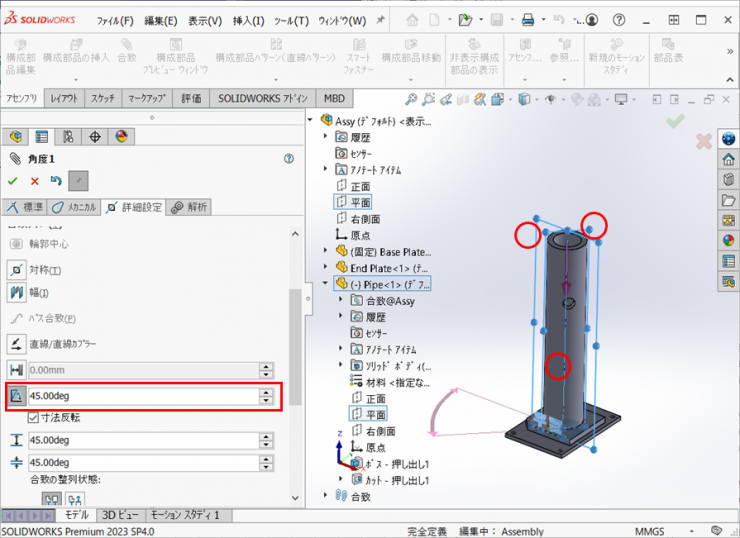Confirm the mate with the green checkmark
The height and width of the screenshot is (538, 740).
click(x=13, y=181)
